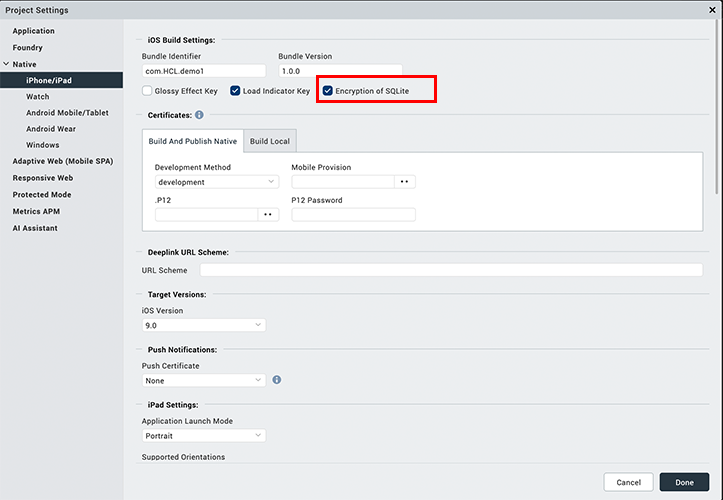Viewport: 723px width, 500px height.
Task: Expand the iOS Version dropdown
Action: 204,325
